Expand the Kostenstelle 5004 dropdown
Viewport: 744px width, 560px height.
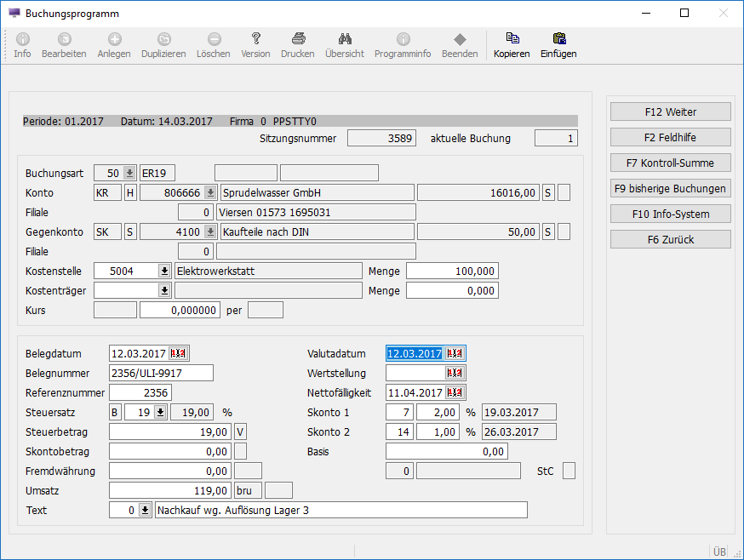pos(164,271)
